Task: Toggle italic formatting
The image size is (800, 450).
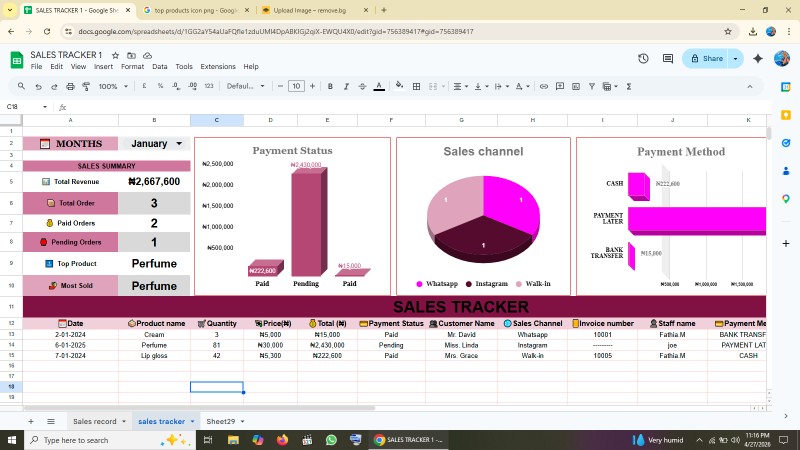Action: (346, 87)
